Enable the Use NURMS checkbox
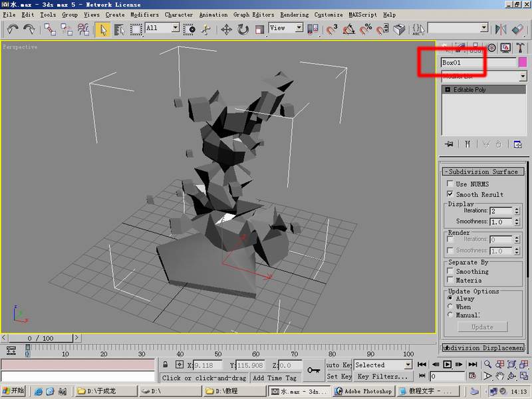532x399 pixels. click(x=450, y=184)
